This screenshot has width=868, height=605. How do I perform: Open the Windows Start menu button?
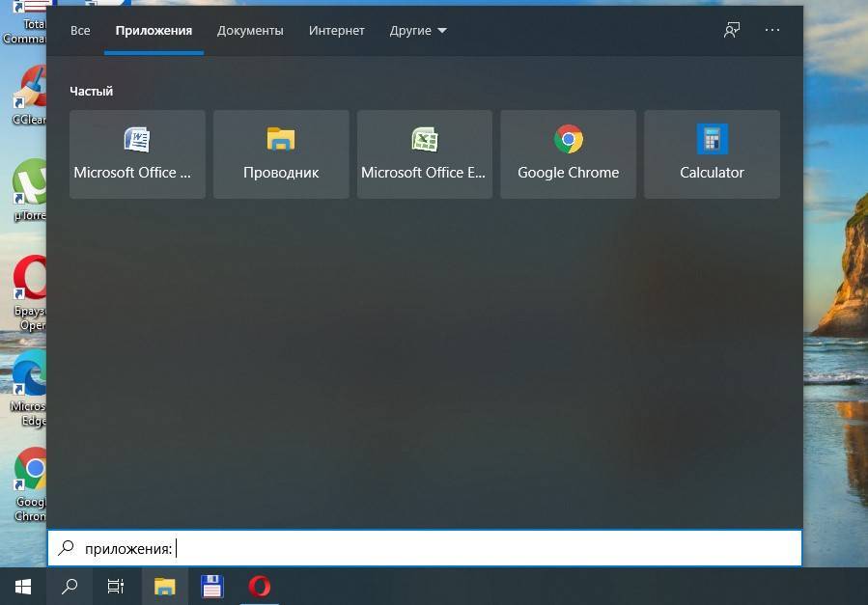[x=23, y=586]
